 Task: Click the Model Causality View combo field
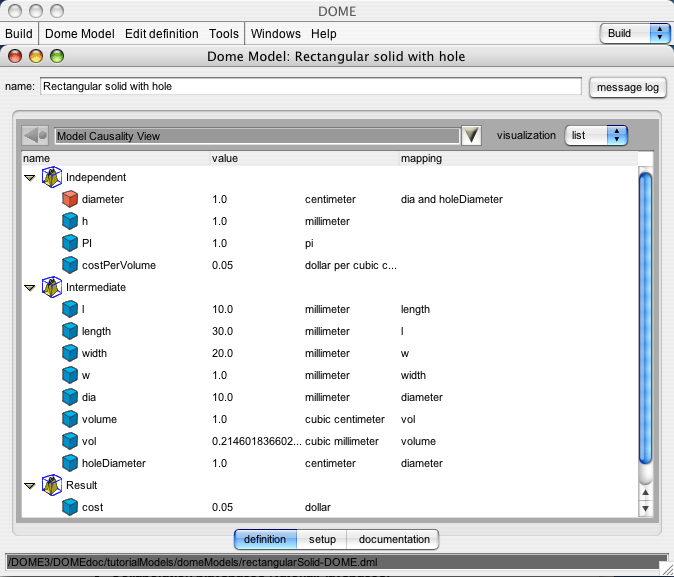(257, 136)
